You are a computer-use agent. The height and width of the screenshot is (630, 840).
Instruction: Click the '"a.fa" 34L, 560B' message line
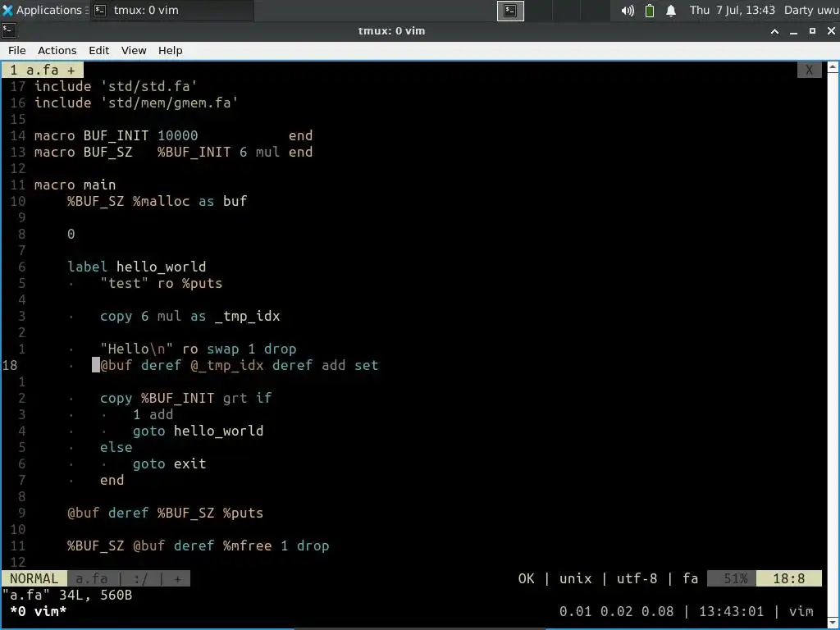click(67, 596)
